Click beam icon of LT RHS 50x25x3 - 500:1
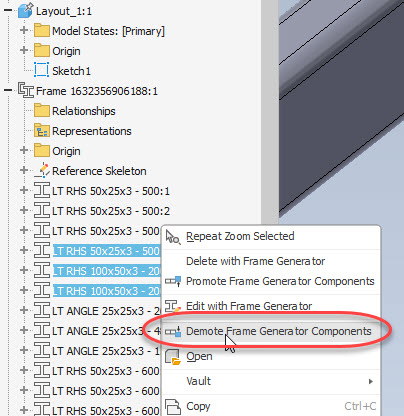404x416 pixels. point(42,190)
